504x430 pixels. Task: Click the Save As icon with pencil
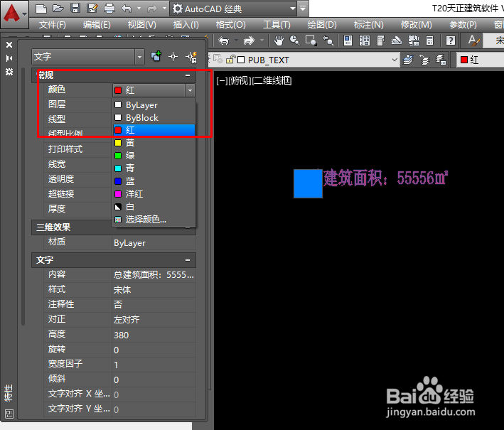click(92, 9)
